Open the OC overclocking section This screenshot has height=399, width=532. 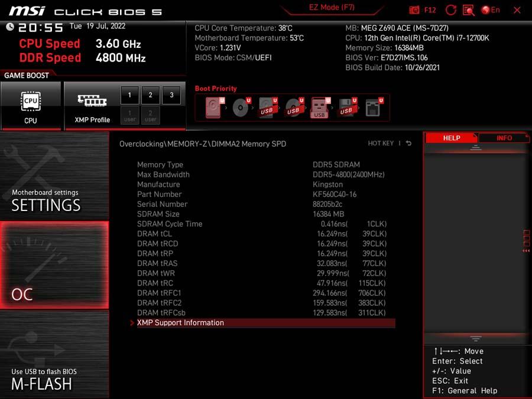(x=54, y=265)
